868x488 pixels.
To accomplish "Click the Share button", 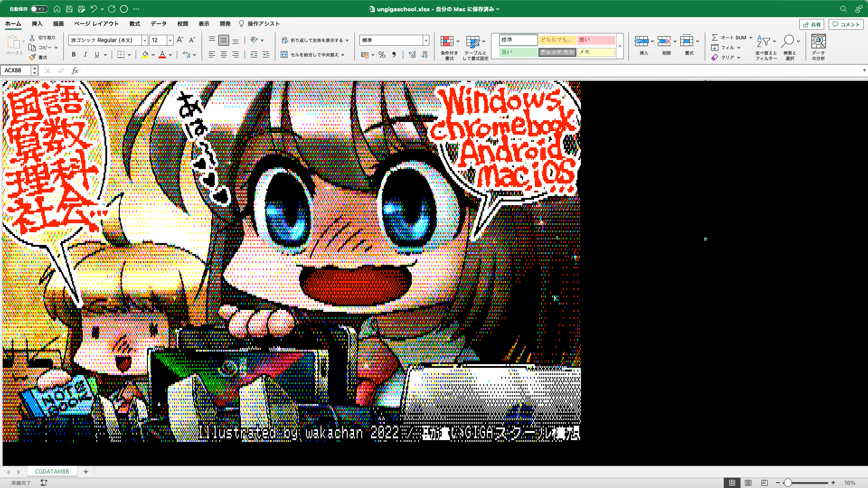I will coord(812,24).
